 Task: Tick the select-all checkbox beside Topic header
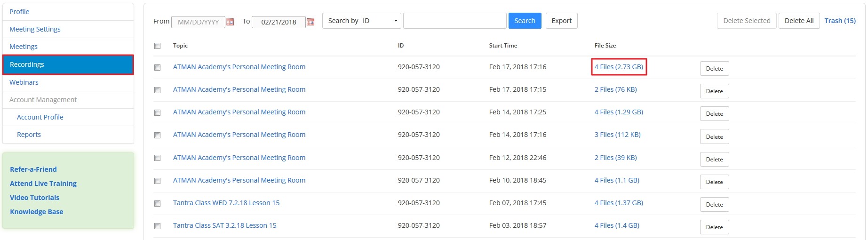click(157, 46)
